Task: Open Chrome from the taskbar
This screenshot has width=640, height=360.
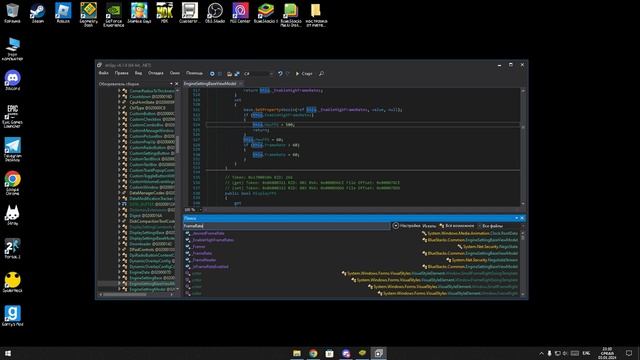Action: coord(313,353)
